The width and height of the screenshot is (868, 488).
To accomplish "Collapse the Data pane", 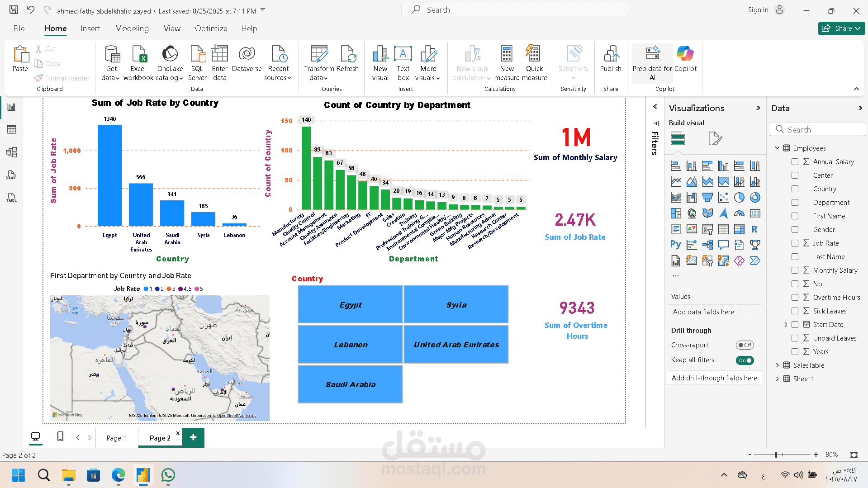I will (860, 108).
